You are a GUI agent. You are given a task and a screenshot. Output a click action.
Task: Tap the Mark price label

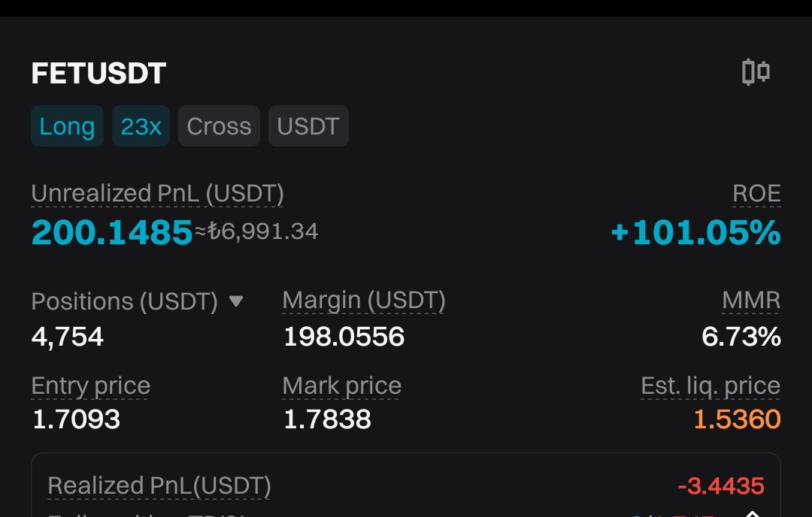coord(342,386)
